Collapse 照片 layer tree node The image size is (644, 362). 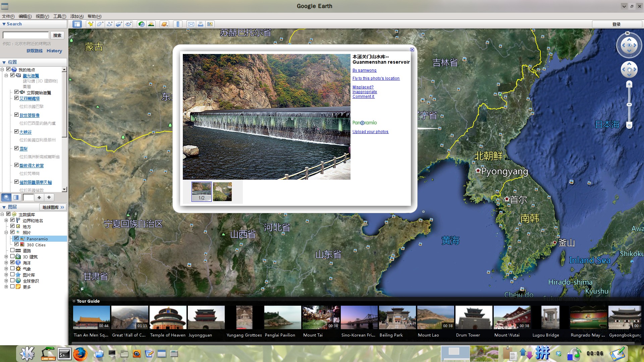click(6, 233)
